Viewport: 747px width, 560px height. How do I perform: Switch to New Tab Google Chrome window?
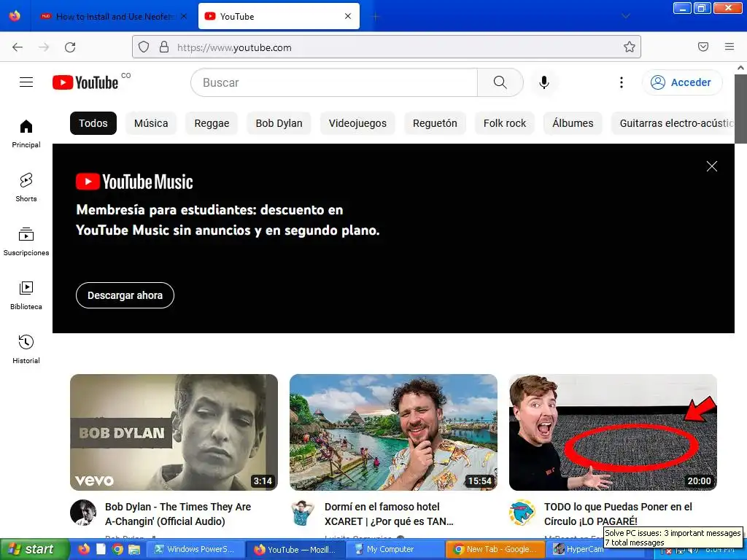point(495,550)
